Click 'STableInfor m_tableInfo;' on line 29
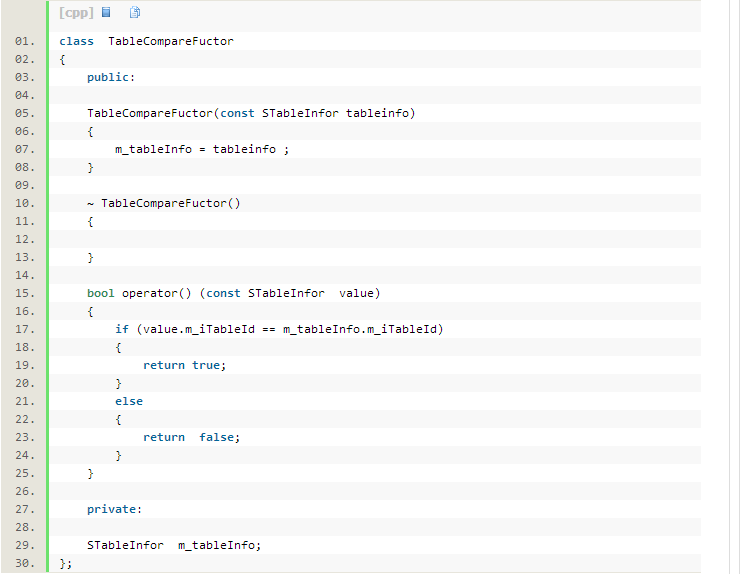 [174, 545]
